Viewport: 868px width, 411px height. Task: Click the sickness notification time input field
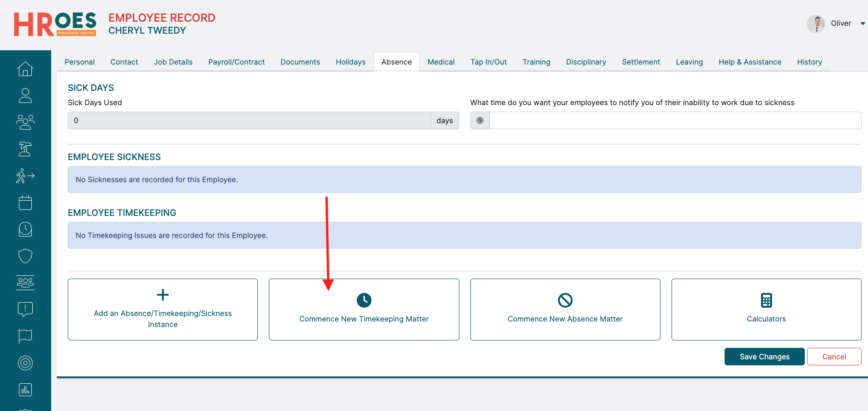pos(675,120)
